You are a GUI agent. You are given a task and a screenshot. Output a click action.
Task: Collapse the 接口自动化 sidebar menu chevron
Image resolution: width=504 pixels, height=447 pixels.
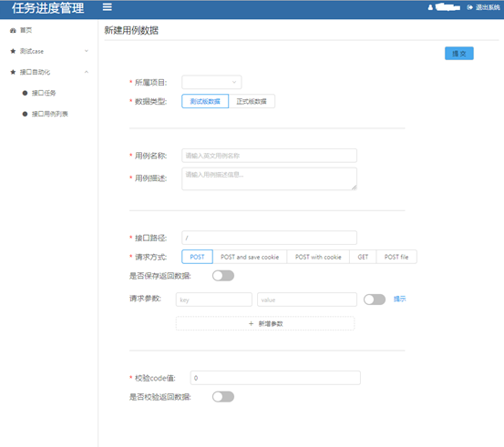(x=87, y=72)
